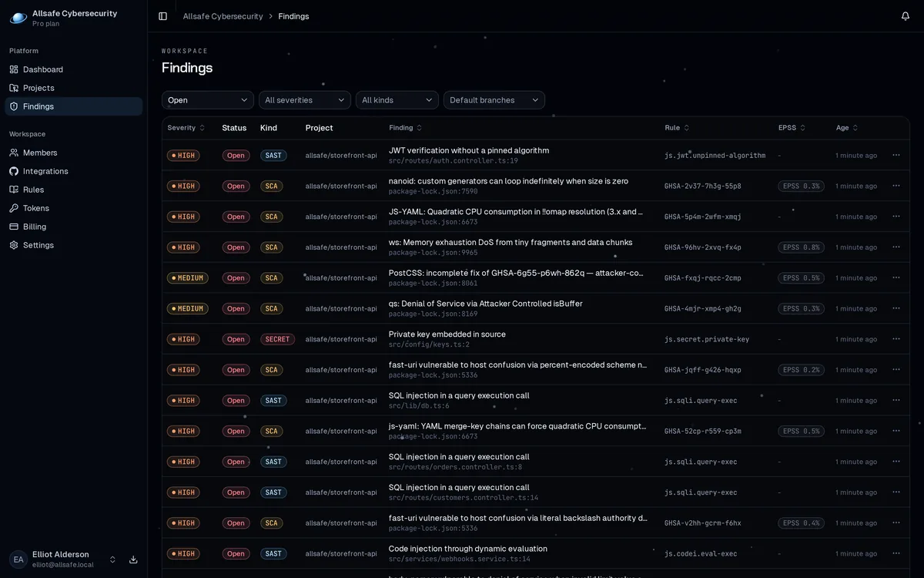The width and height of the screenshot is (924, 578).
Task: Click the Findings shield icon
Action: point(14,106)
